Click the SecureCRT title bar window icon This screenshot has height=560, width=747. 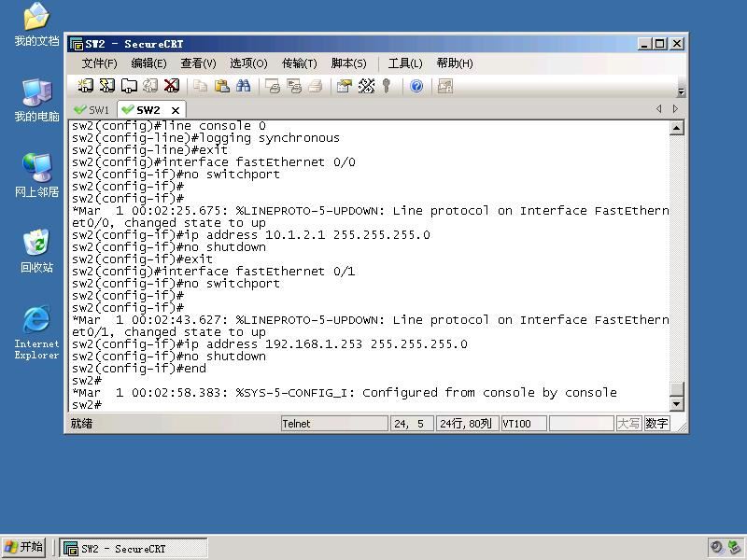point(77,44)
